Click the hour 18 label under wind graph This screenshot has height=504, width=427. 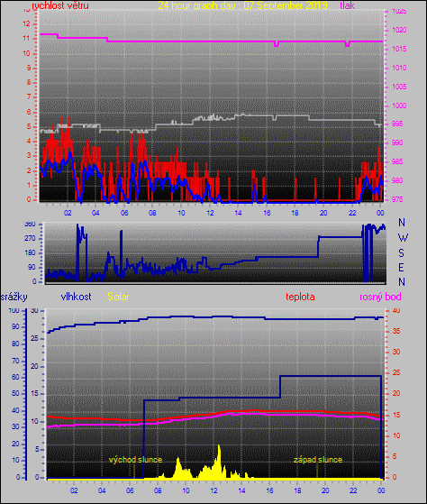(295, 213)
